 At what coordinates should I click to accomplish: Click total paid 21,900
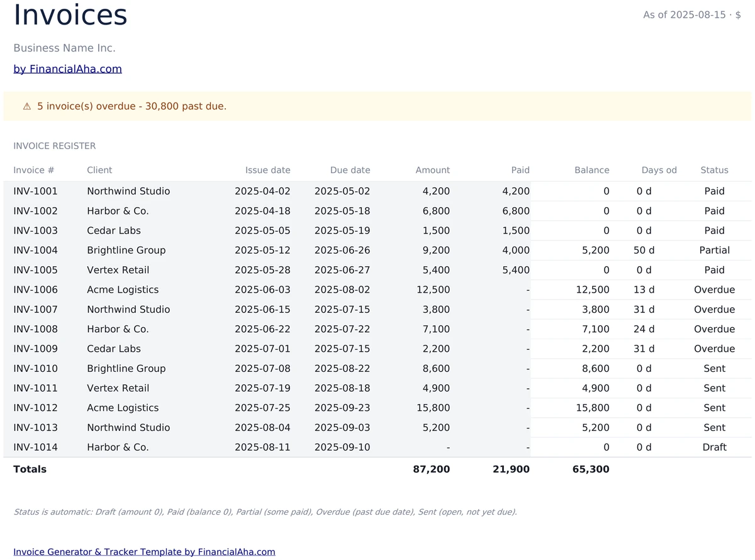(x=511, y=469)
